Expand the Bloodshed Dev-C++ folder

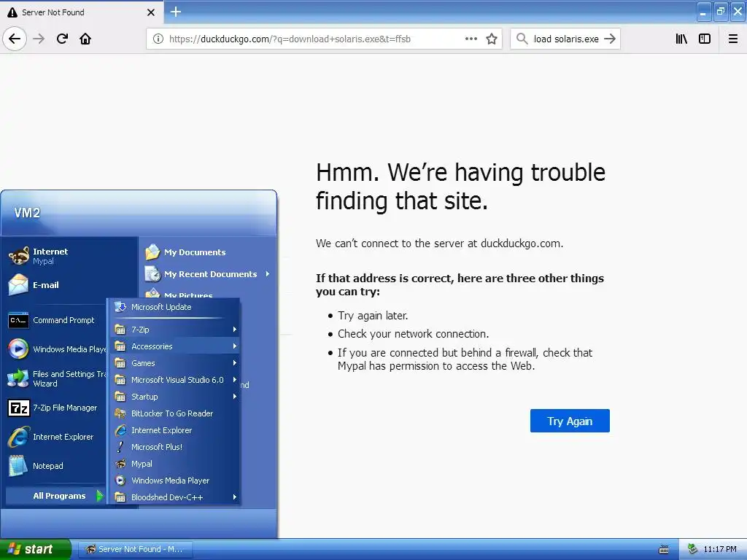[174, 497]
